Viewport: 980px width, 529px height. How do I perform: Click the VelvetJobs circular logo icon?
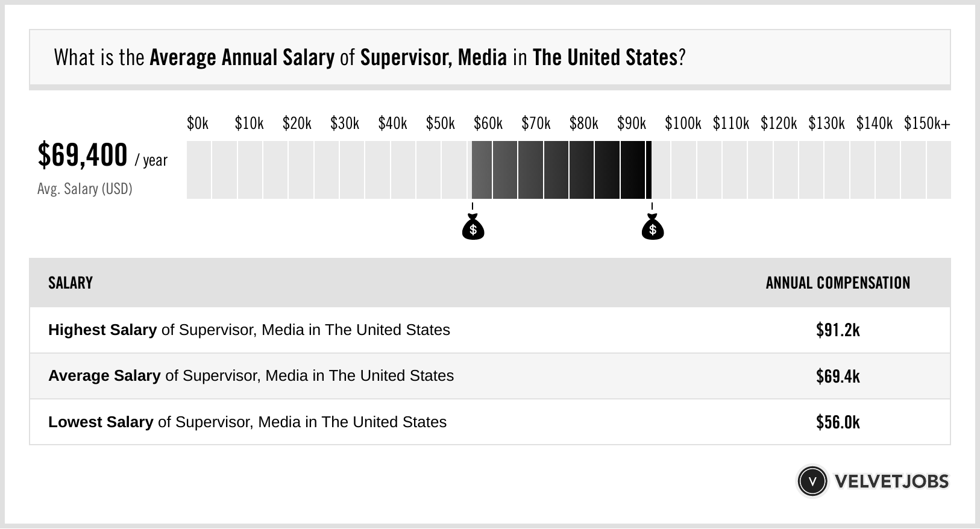click(x=812, y=481)
